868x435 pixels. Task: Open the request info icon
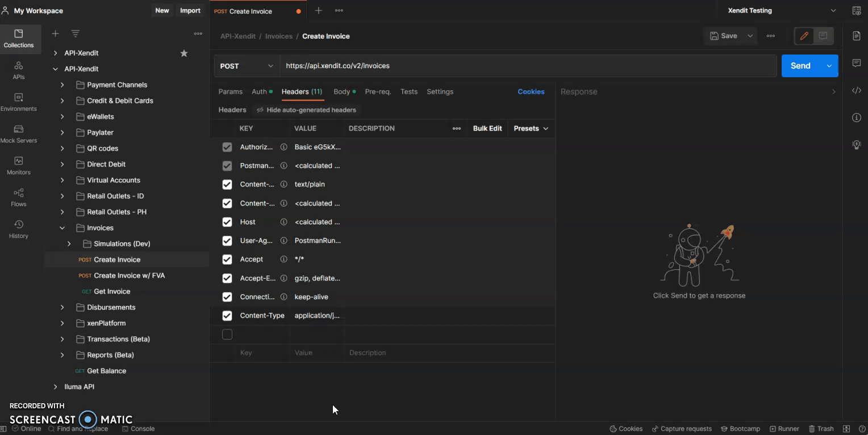coord(857,118)
